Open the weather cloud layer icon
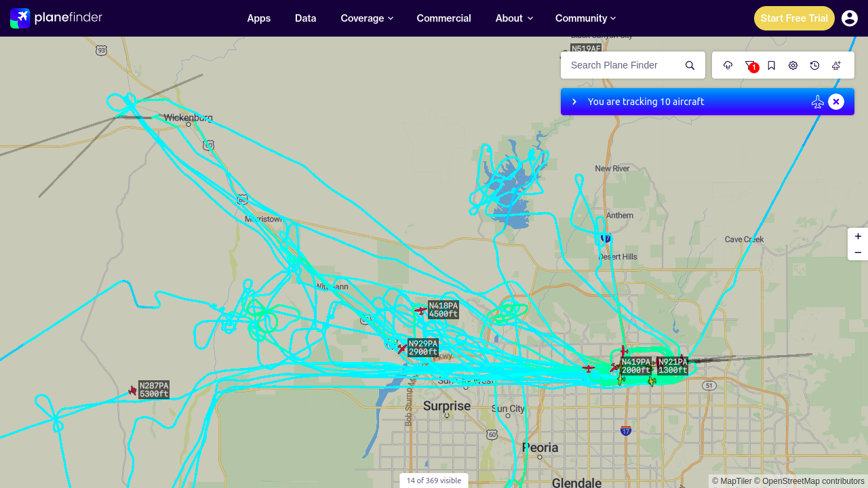The image size is (868, 488). coord(728,65)
